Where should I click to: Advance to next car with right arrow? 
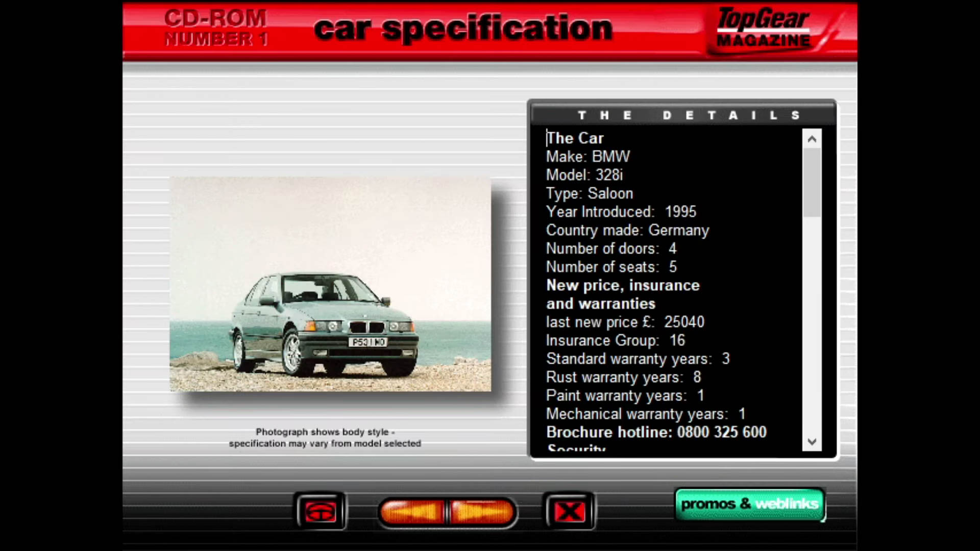[482, 511]
